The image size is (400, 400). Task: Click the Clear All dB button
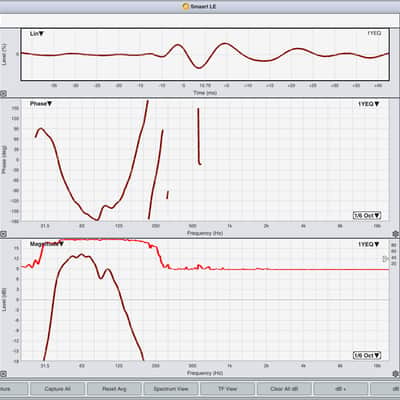coord(284,389)
